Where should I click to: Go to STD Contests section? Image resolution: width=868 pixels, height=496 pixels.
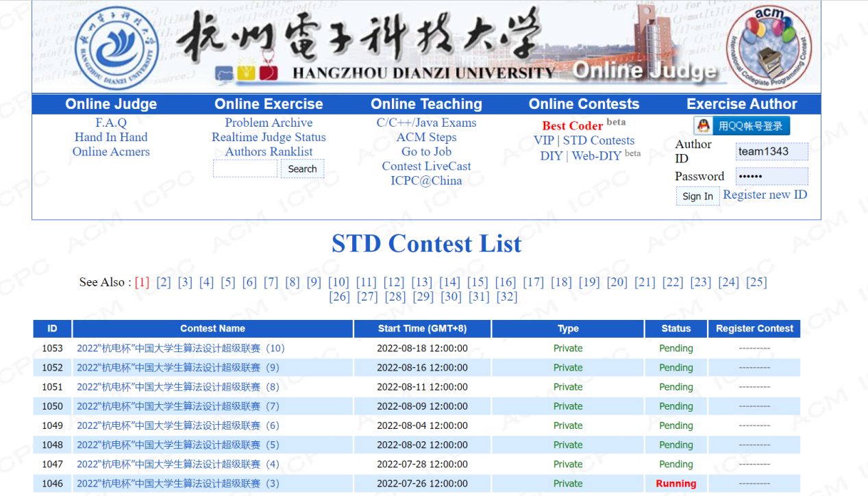(598, 140)
